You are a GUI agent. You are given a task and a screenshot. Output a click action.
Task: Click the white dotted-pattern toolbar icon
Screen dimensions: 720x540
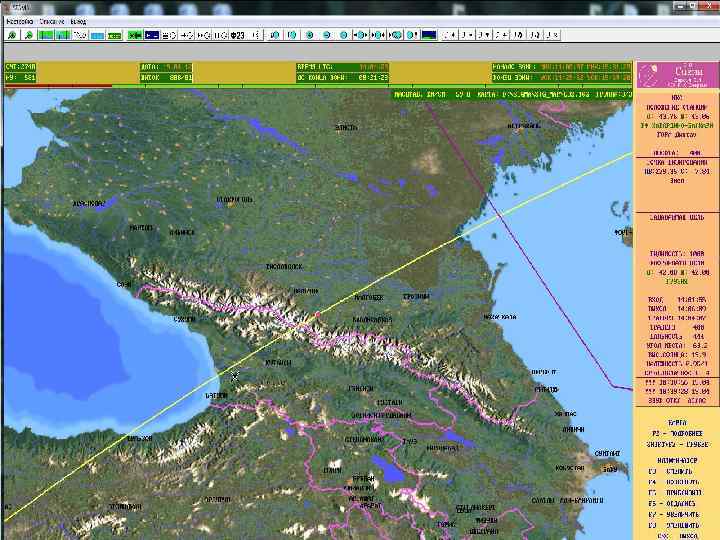click(80, 35)
